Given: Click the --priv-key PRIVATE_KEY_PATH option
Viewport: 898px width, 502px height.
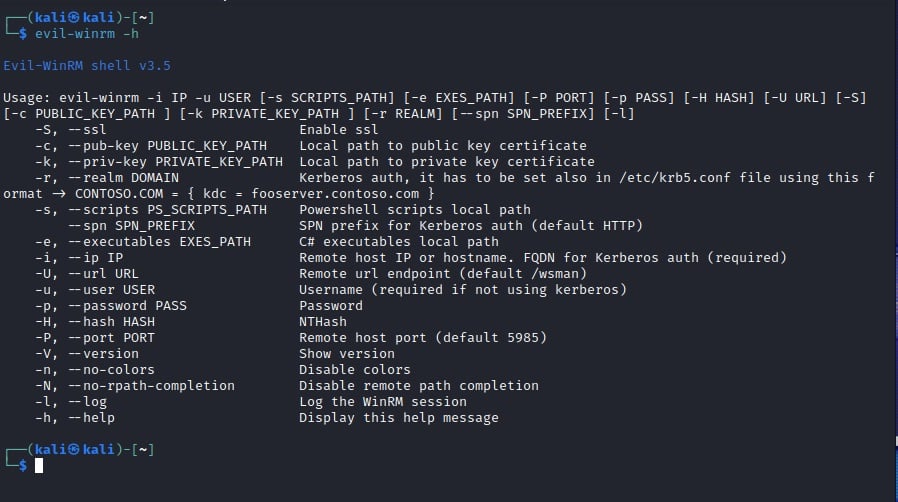Looking at the screenshot, I should pos(175,162).
